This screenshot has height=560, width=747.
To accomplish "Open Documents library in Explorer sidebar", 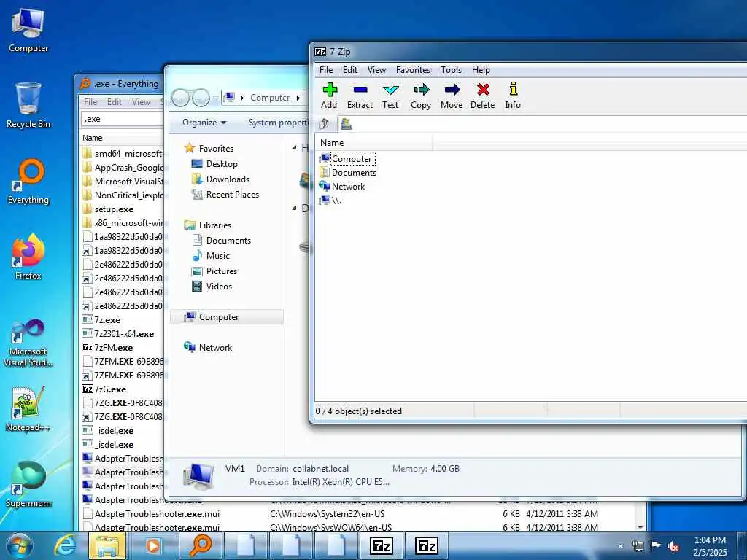I will coord(228,241).
